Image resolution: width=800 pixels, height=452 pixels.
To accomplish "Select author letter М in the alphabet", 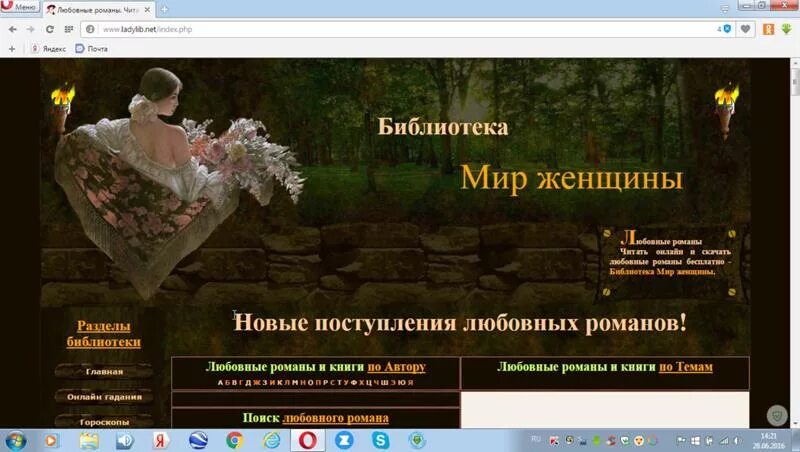I will [295, 383].
